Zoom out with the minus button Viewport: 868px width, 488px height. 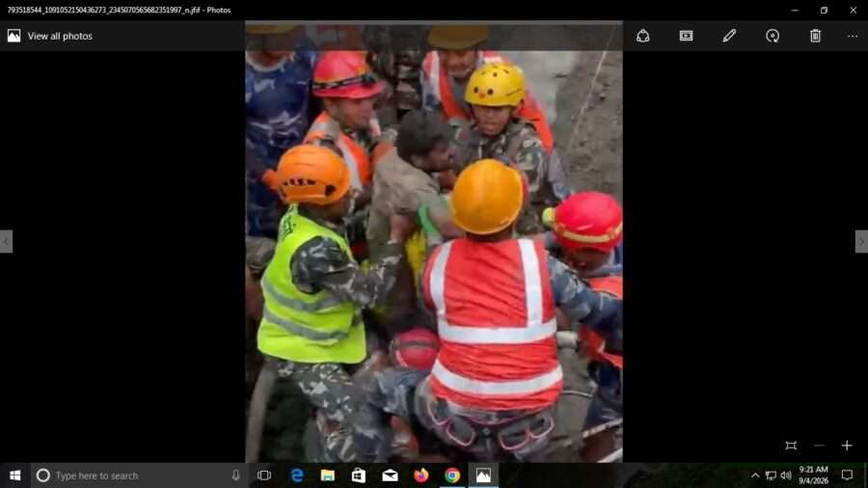click(x=819, y=446)
